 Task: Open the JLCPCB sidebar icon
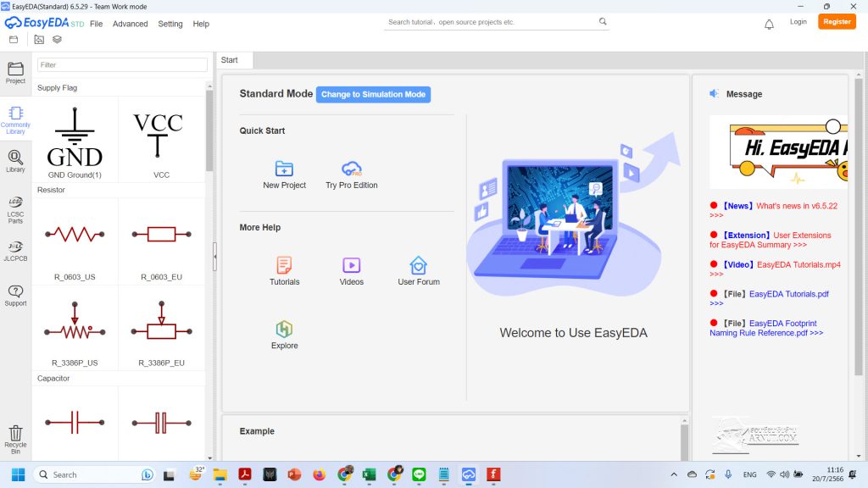(x=15, y=251)
